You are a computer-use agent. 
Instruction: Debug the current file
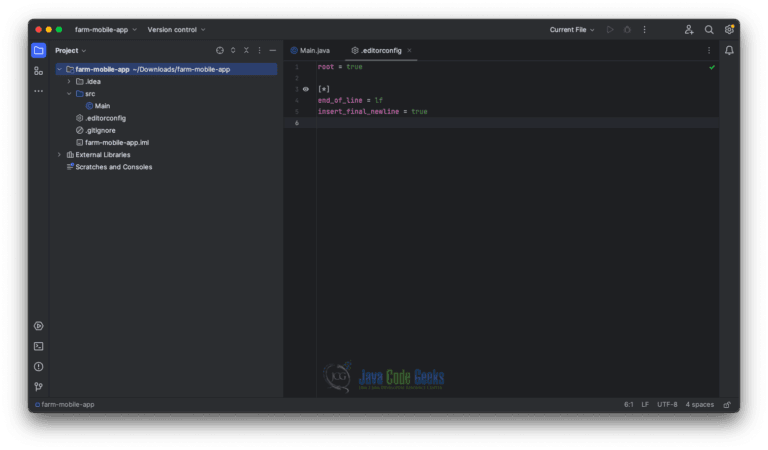coord(627,30)
